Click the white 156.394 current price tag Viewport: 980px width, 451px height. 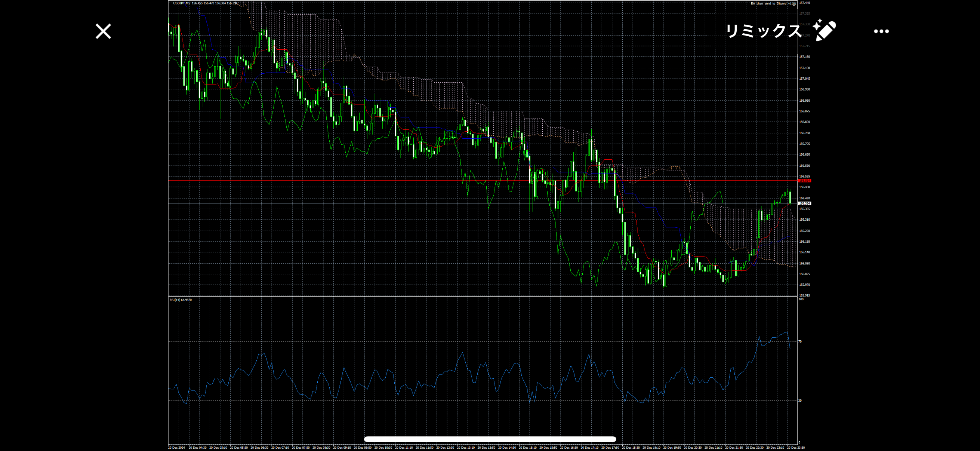point(805,203)
